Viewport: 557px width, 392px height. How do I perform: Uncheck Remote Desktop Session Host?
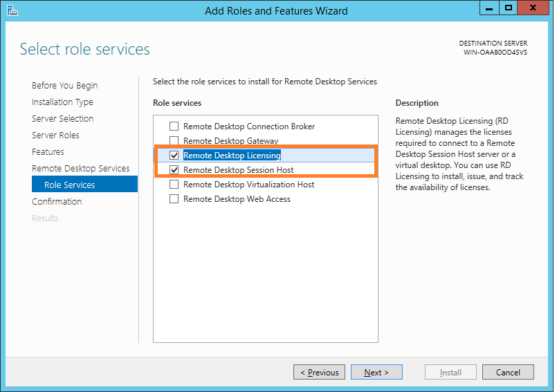174,170
